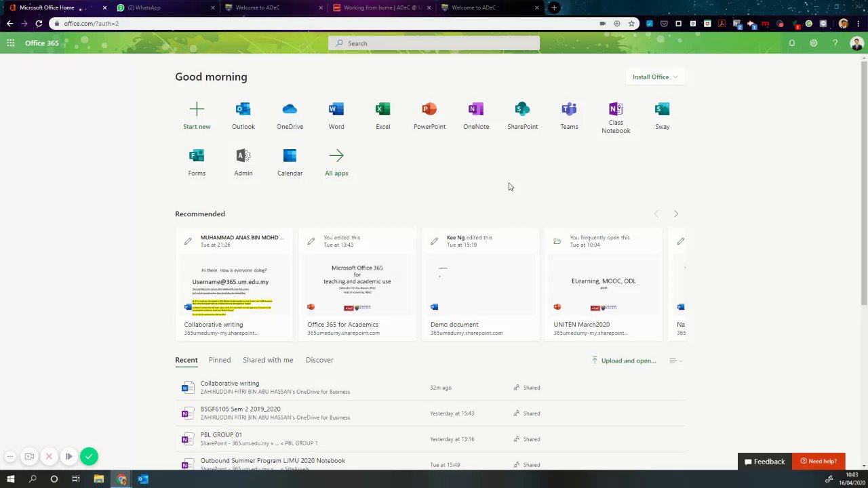
Task: Open a new browser tab
Action: [554, 7]
